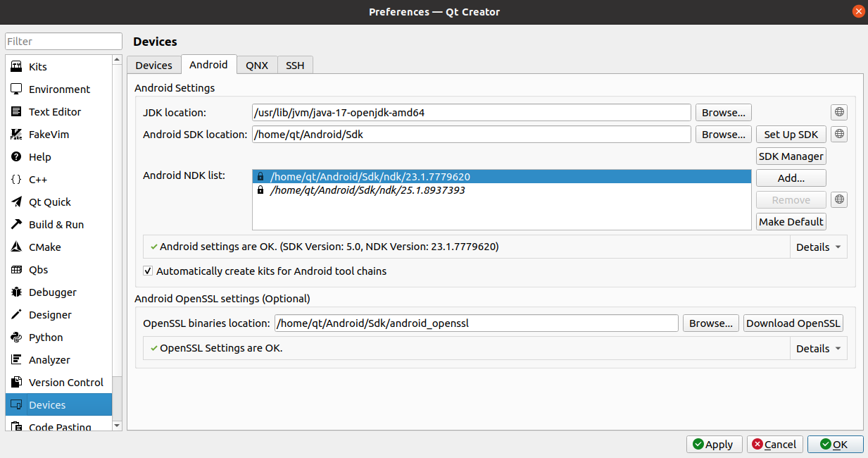The width and height of the screenshot is (868, 458).
Task: Select NDK path ending 23.1.7779620
Action: 502,177
